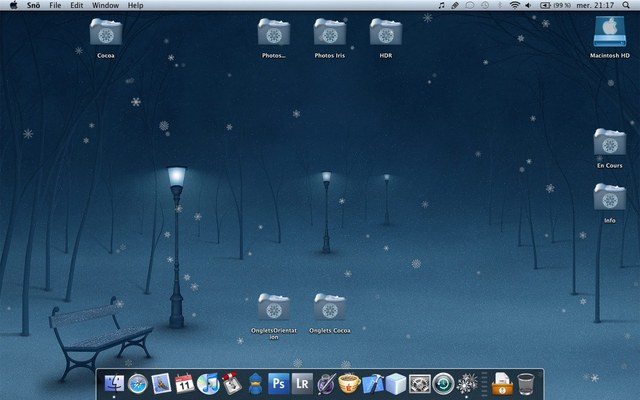Open Time Machine menu bar status icon
640x400 pixels.
pos(485,5)
